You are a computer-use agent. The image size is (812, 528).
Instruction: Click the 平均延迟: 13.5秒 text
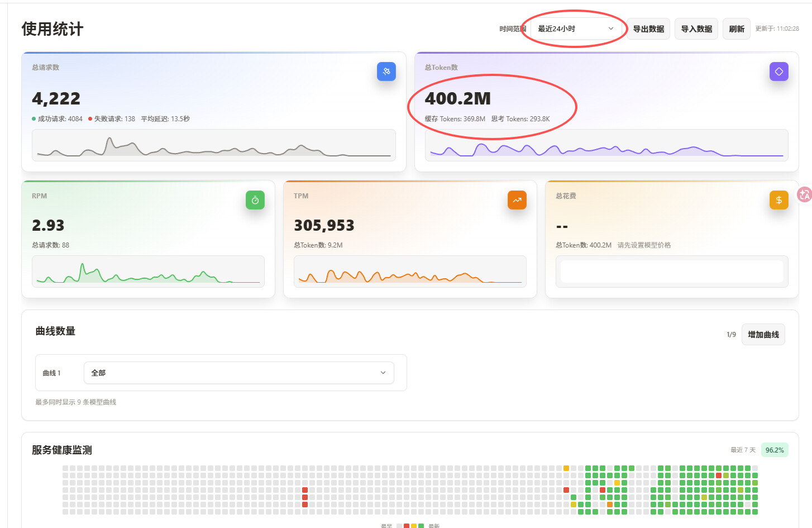pyautogui.click(x=165, y=119)
